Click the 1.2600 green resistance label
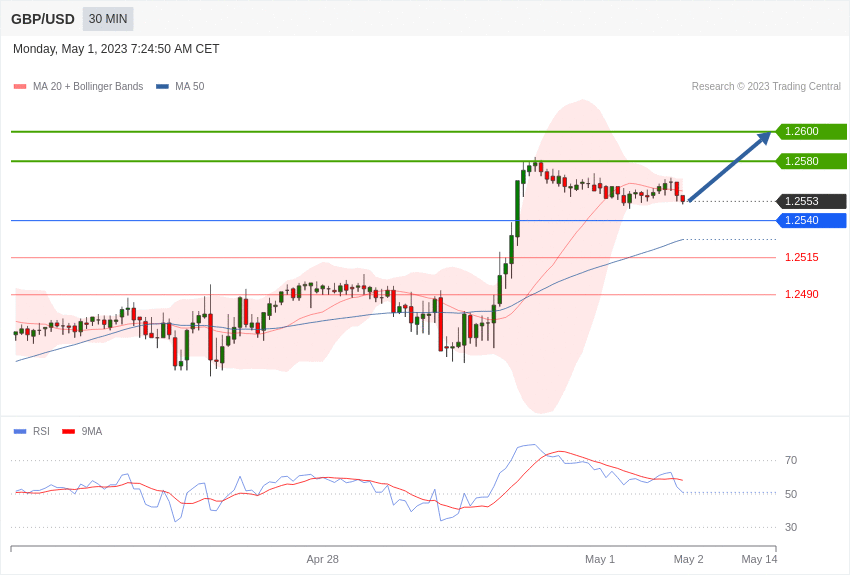Image resolution: width=850 pixels, height=576 pixels. [x=811, y=132]
